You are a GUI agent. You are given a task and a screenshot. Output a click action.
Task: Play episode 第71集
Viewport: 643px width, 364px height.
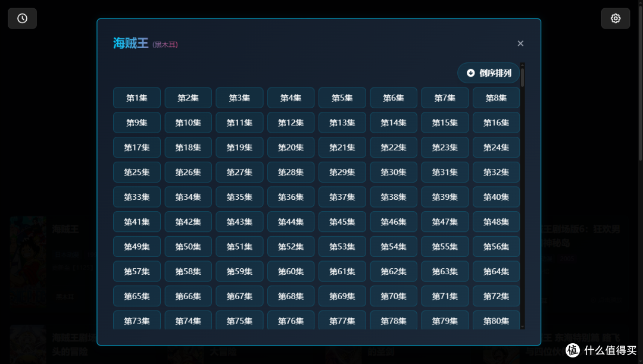click(445, 296)
